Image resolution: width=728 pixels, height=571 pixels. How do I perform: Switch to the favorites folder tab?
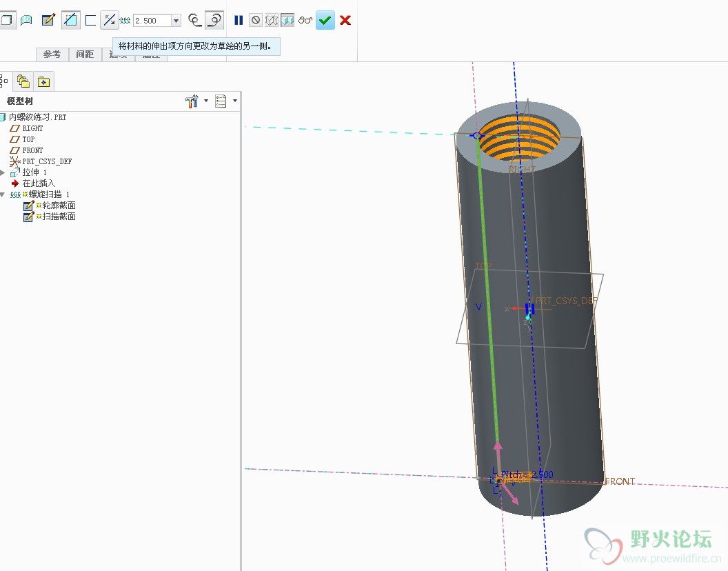pyautogui.click(x=43, y=82)
